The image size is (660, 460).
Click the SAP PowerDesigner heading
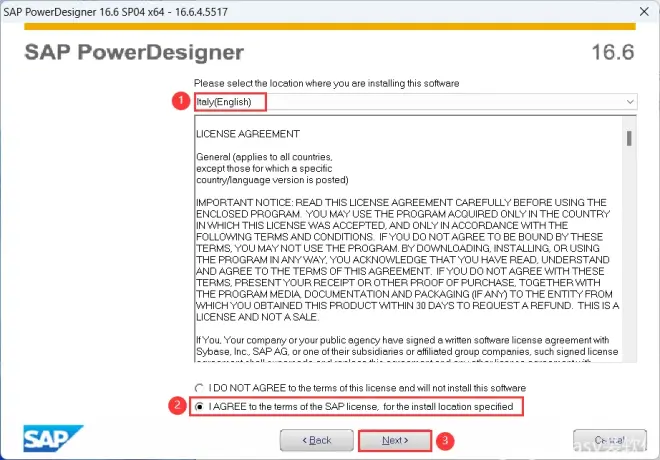click(x=134, y=53)
